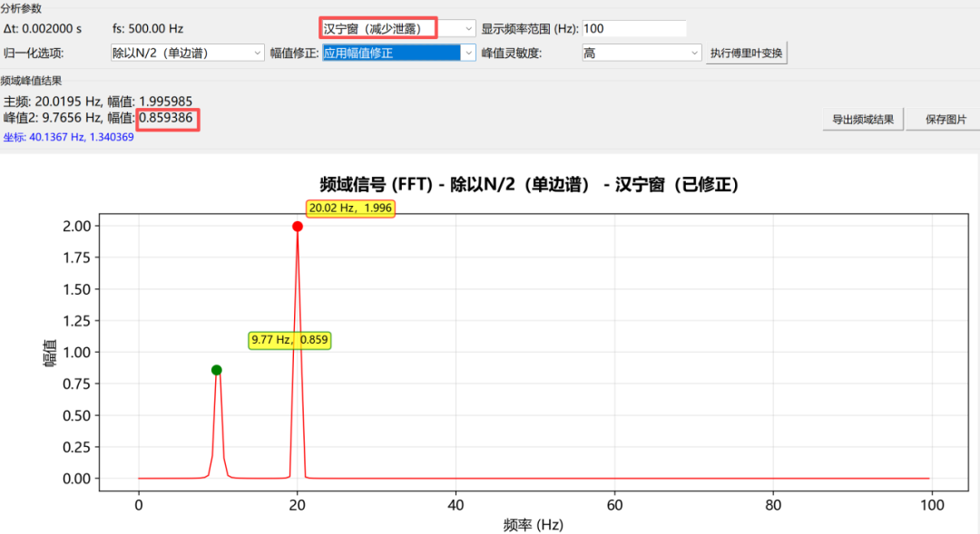This screenshot has width=980, height=534.
Task: Click the 显示频率范围 (Hz) label
Action: click(x=530, y=29)
